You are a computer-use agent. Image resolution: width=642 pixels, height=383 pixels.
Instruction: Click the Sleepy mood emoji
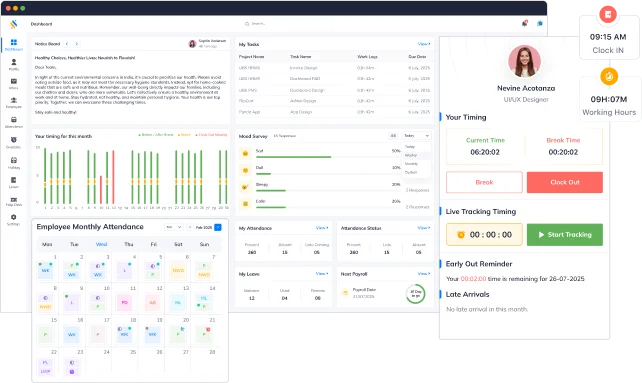[245, 187]
